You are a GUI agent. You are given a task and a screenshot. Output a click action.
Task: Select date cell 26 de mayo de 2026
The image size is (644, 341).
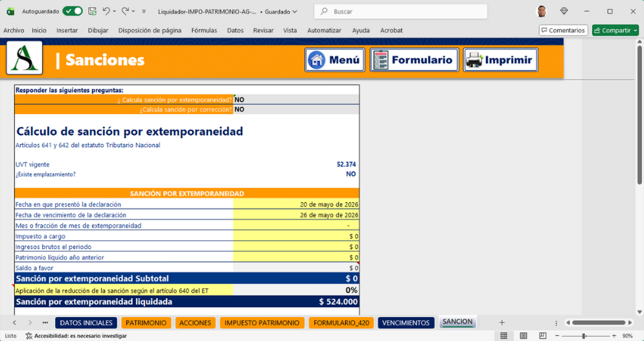tap(296, 215)
